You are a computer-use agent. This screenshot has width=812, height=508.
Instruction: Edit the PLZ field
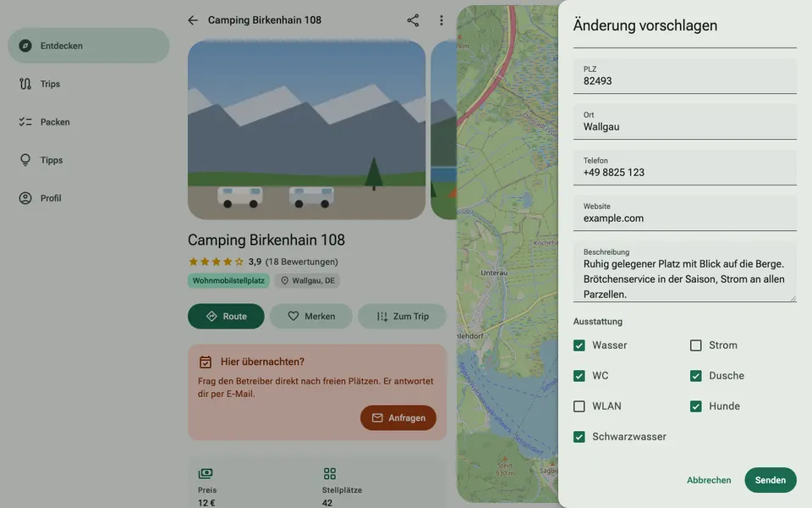click(684, 76)
